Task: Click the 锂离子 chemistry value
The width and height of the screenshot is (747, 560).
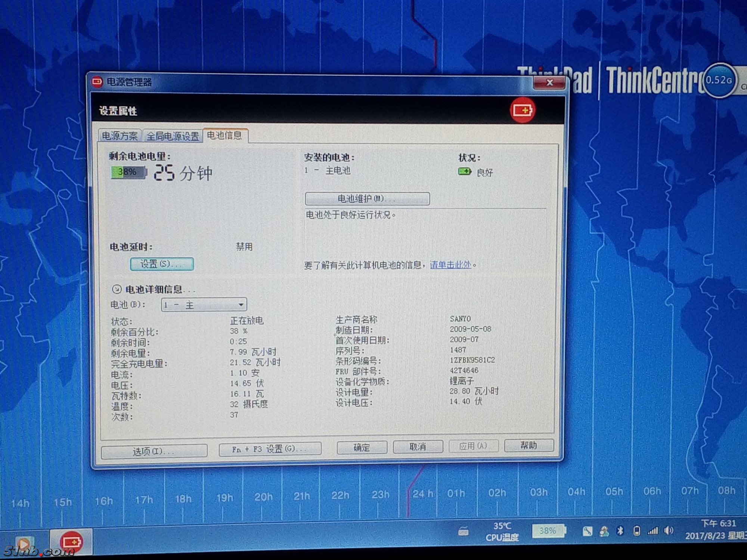Action: coord(462,381)
